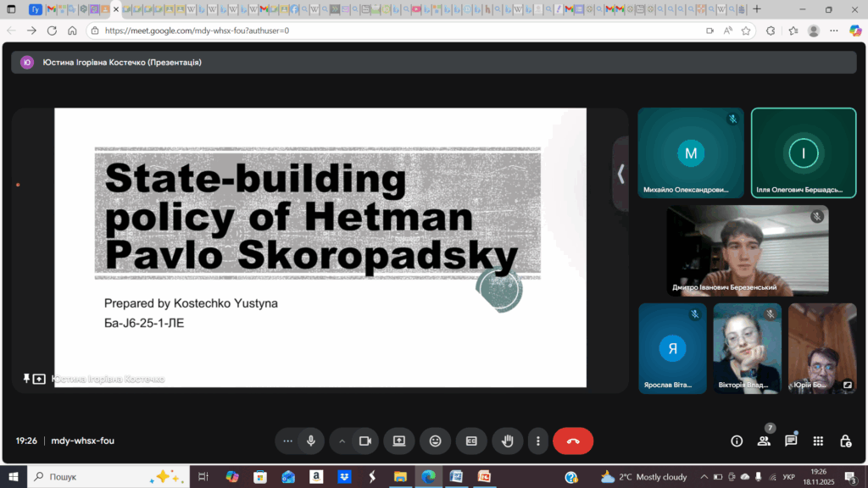
Task: Expand video settings arrow beside camera
Action: coord(342,441)
